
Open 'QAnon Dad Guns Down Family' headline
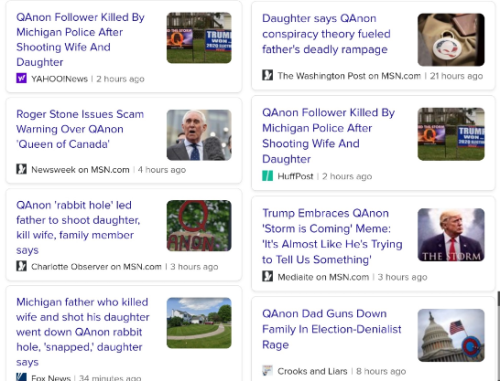point(332,329)
